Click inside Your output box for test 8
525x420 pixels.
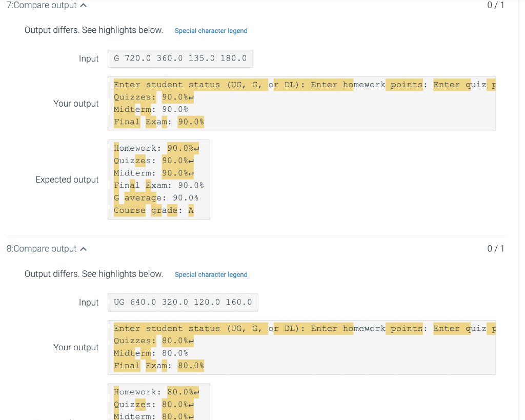302,347
